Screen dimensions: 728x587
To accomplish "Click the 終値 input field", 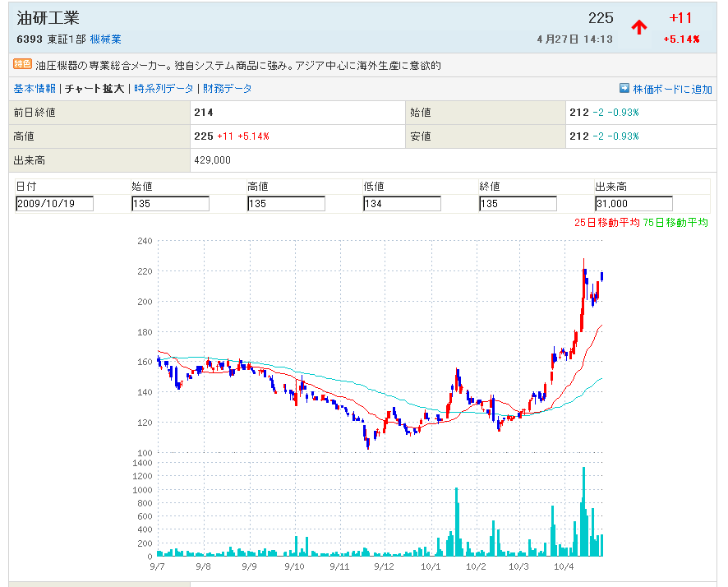I will point(518,204).
